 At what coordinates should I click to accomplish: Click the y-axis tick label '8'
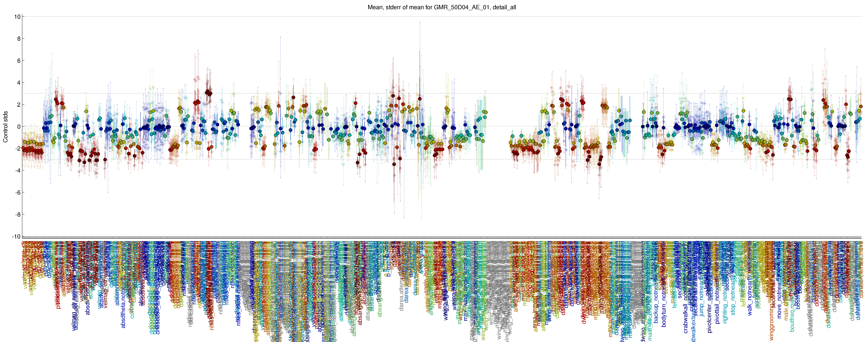click(x=19, y=39)
